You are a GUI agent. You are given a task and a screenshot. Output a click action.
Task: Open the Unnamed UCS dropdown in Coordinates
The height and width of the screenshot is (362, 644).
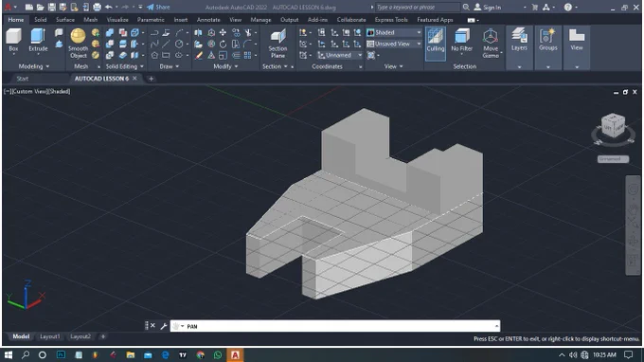pos(340,55)
